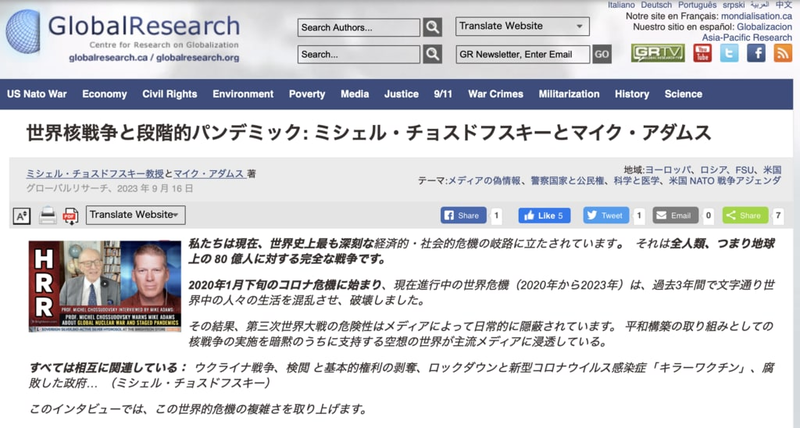Screen dimensions: 800x428
Task: Open the History menu item
Action: tap(632, 94)
